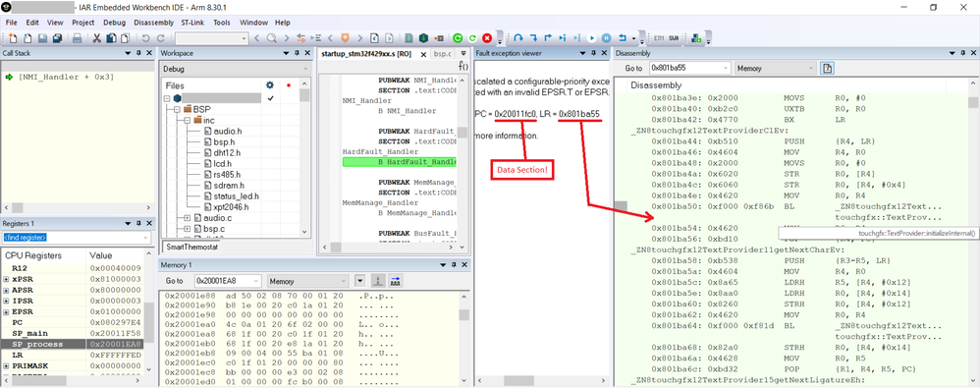
Task: Open the ST-Link menu
Action: [x=193, y=23]
